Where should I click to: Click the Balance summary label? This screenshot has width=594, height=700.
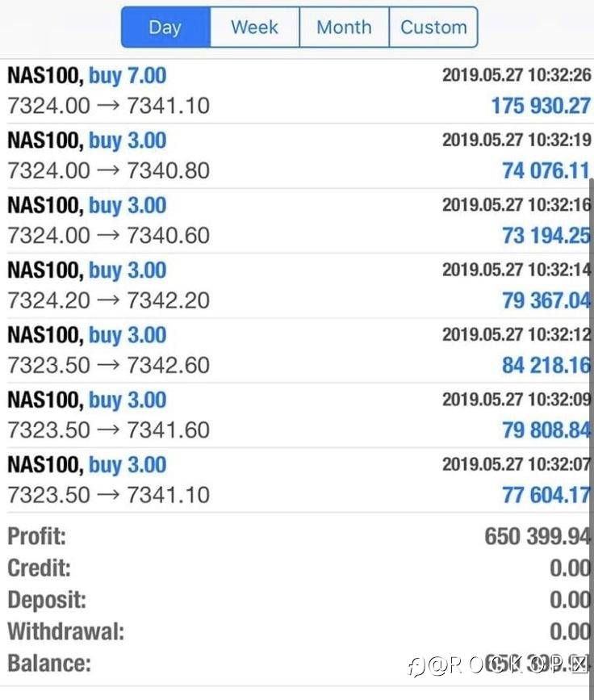point(49,664)
